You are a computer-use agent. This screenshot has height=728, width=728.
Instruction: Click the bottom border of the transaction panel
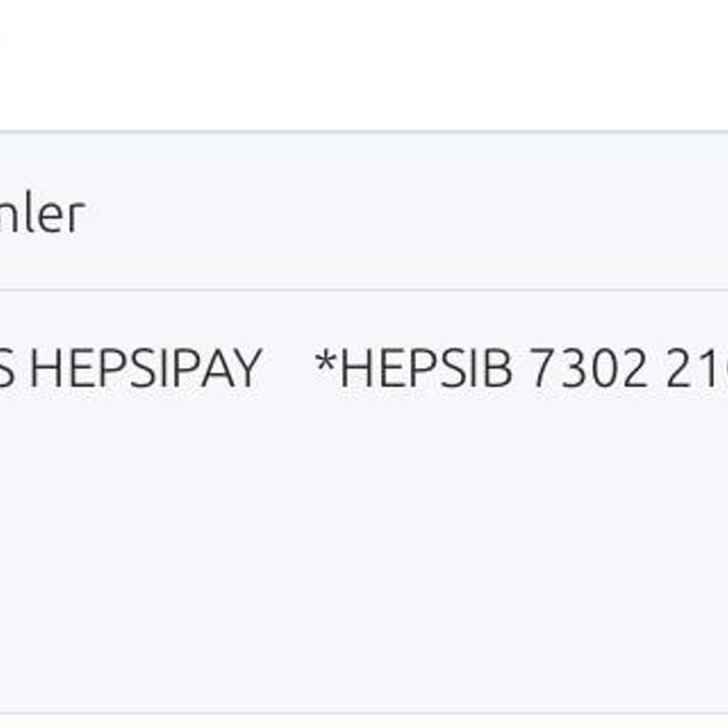click(364, 713)
